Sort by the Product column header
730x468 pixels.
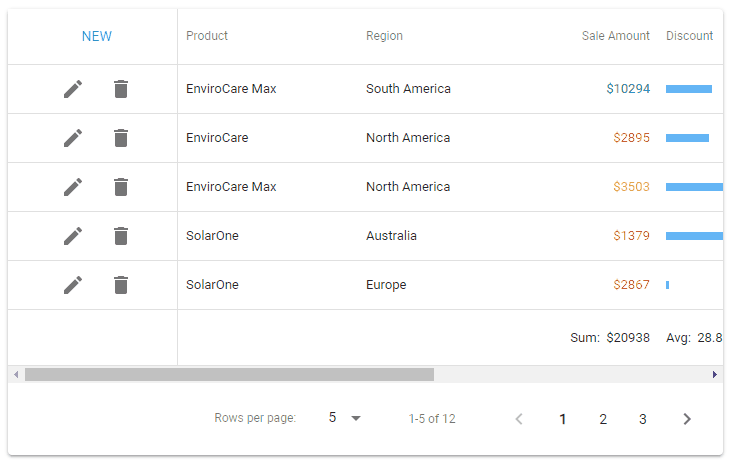(207, 36)
